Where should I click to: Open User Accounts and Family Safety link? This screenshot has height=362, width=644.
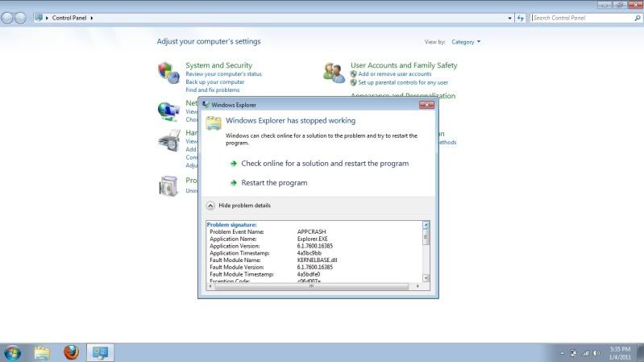coord(404,65)
